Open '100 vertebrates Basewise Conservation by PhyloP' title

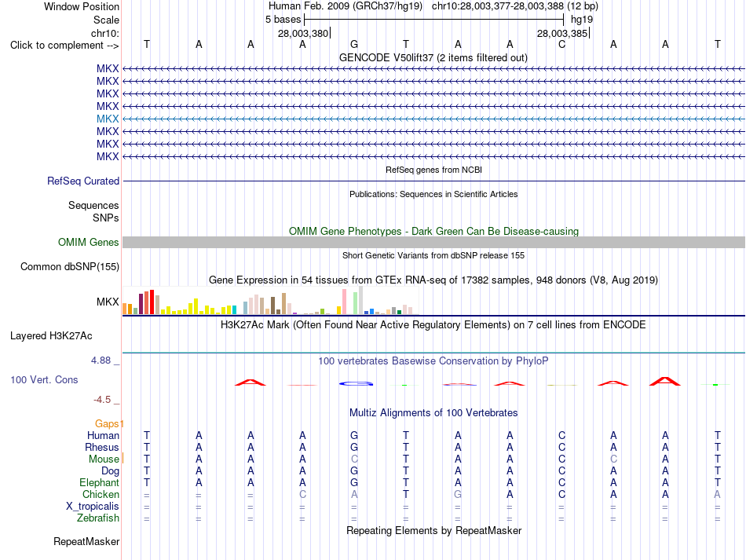[x=433, y=361]
